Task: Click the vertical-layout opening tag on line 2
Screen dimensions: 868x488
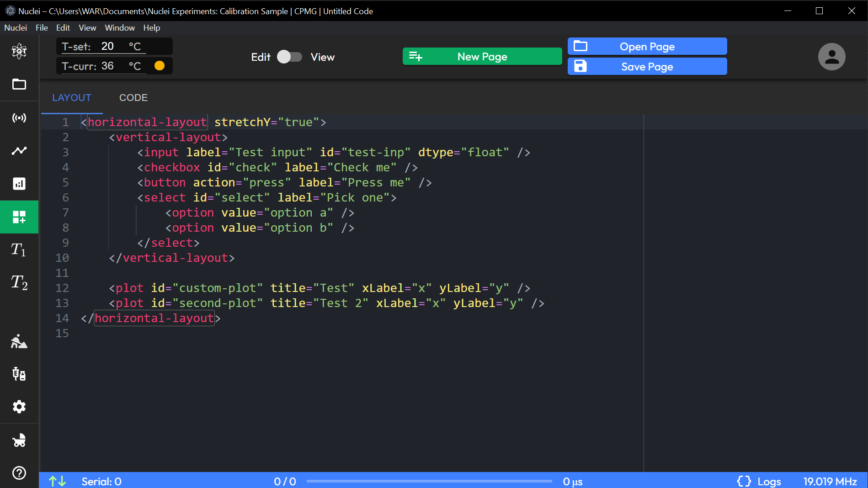Action: 168,137
